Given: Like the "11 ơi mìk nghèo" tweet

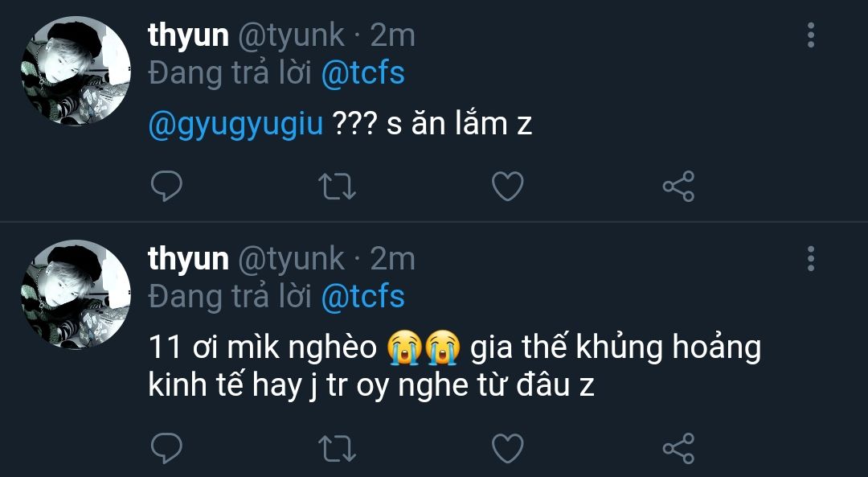Looking at the screenshot, I should coord(507,447).
